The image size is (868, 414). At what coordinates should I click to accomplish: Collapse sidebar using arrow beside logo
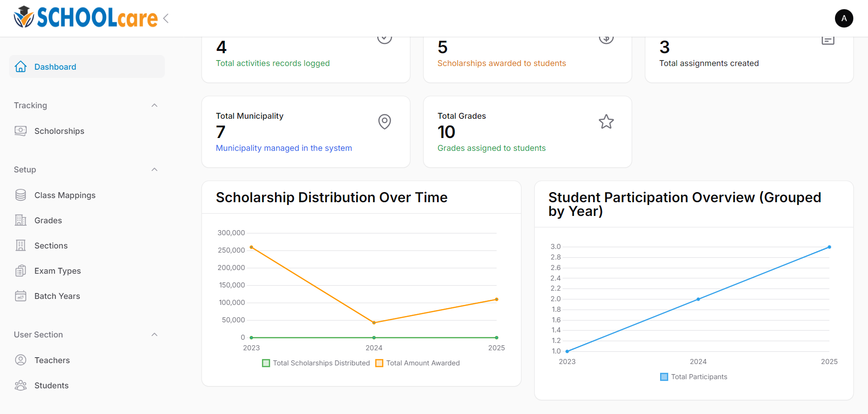(166, 18)
